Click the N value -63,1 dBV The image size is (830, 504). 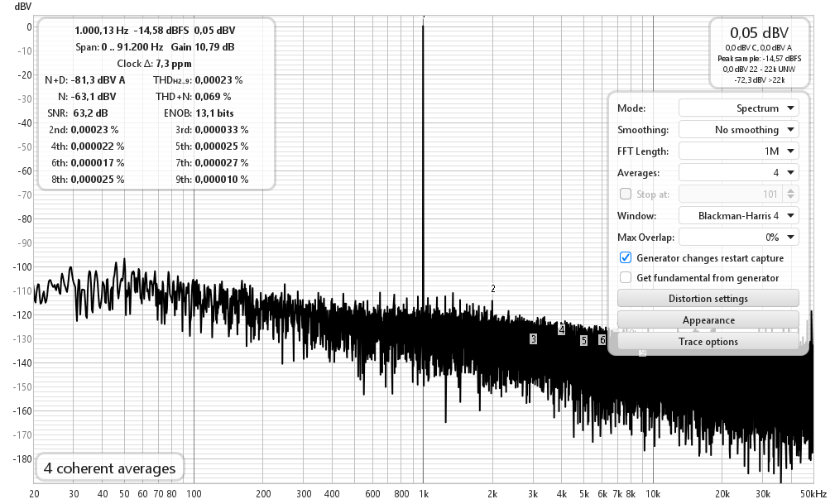94,96
